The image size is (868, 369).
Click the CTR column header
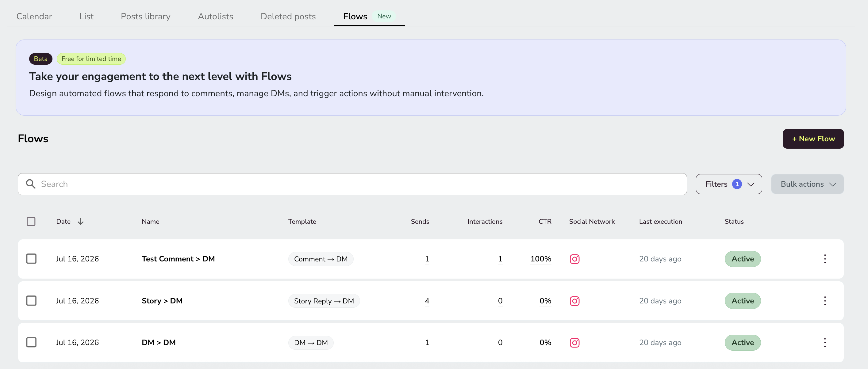coord(545,222)
